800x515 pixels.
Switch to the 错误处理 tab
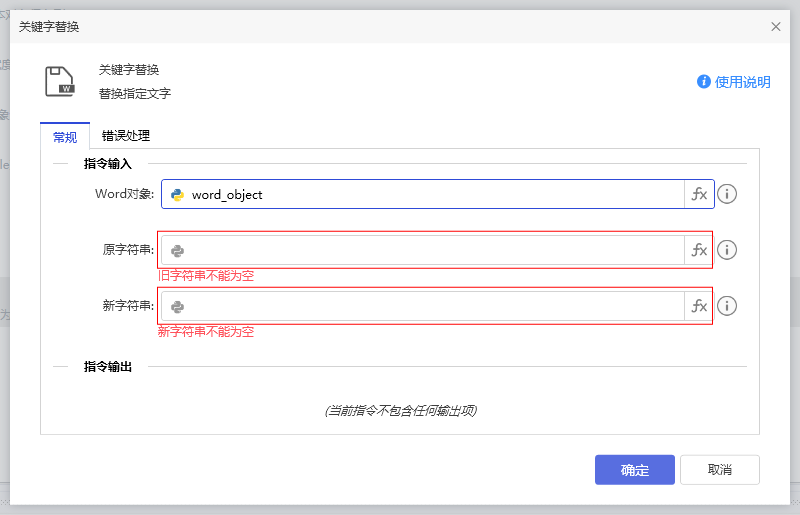click(126, 136)
